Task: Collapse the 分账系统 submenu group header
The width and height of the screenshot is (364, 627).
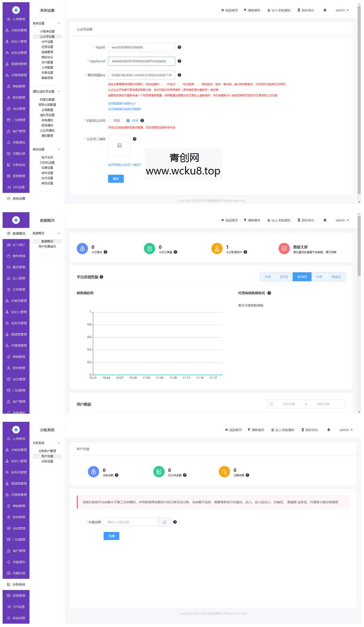Action: (x=47, y=443)
